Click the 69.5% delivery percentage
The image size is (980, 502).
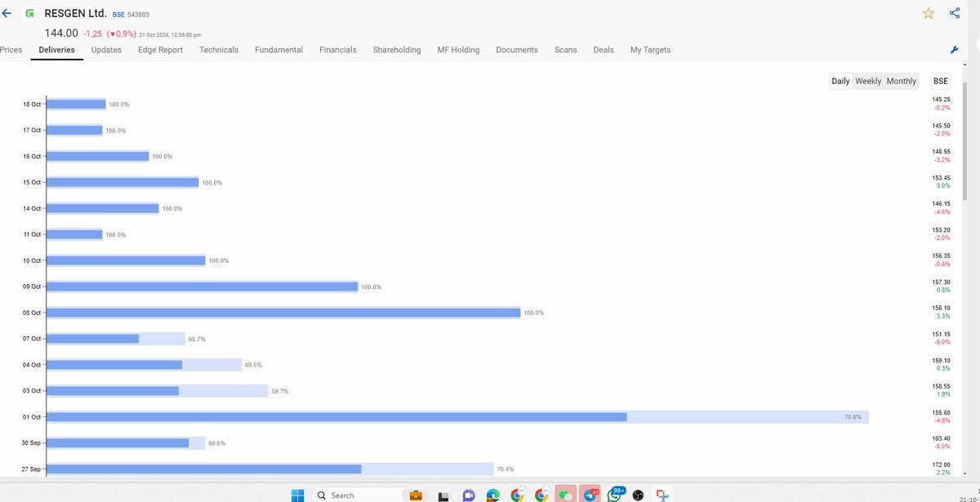[255, 365]
